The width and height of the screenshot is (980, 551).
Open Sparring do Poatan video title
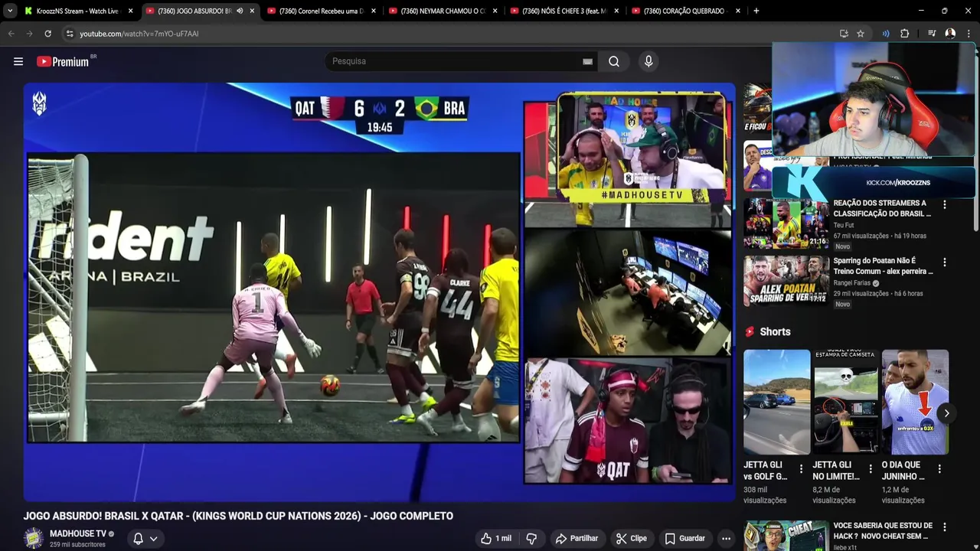tap(883, 266)
